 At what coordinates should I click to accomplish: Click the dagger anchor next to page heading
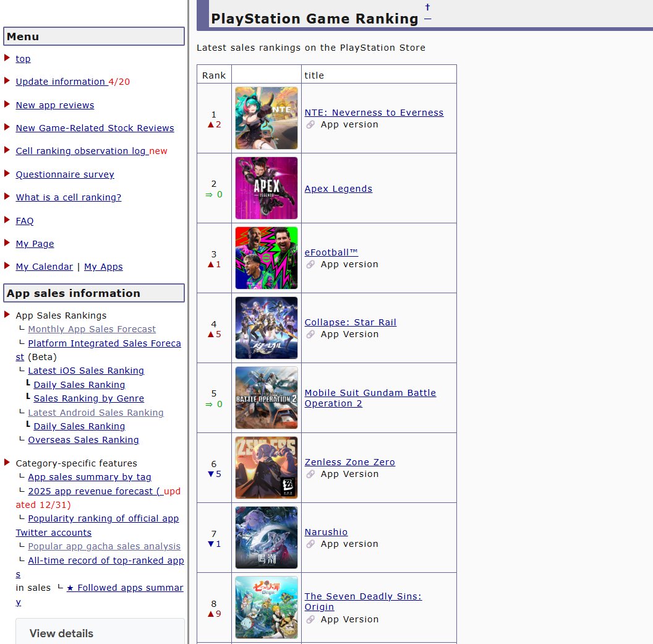pos(427,7)
